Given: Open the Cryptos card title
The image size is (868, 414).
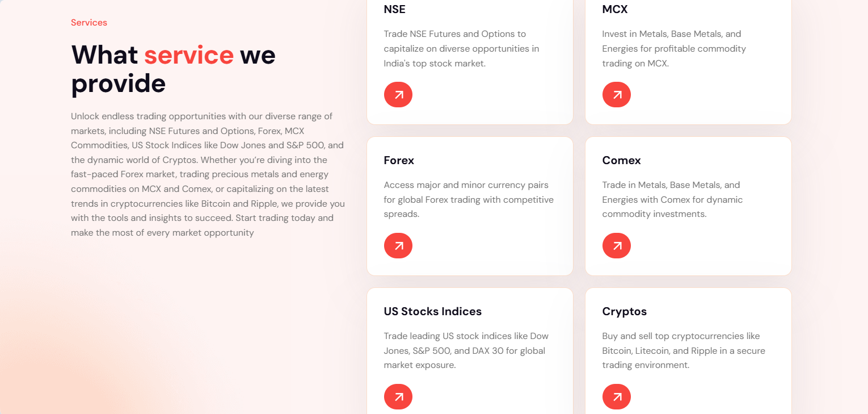Looking at the screenshot, I should [624, 311].
